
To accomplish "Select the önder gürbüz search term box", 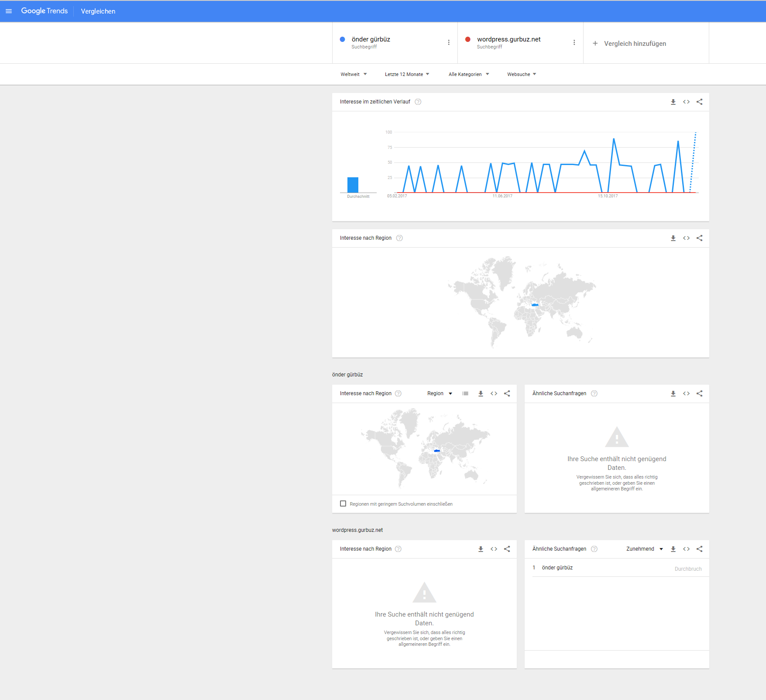I will click(395, 43).
